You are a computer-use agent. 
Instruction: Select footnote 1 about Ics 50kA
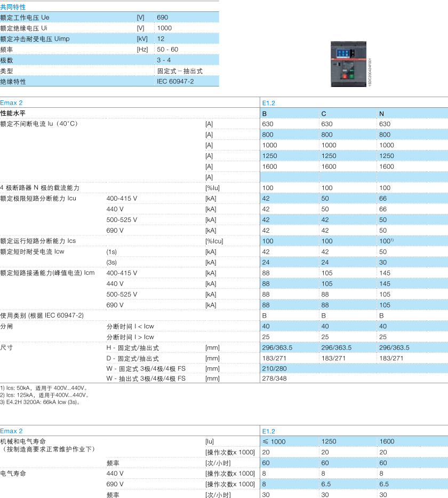[x=44, y=388]
